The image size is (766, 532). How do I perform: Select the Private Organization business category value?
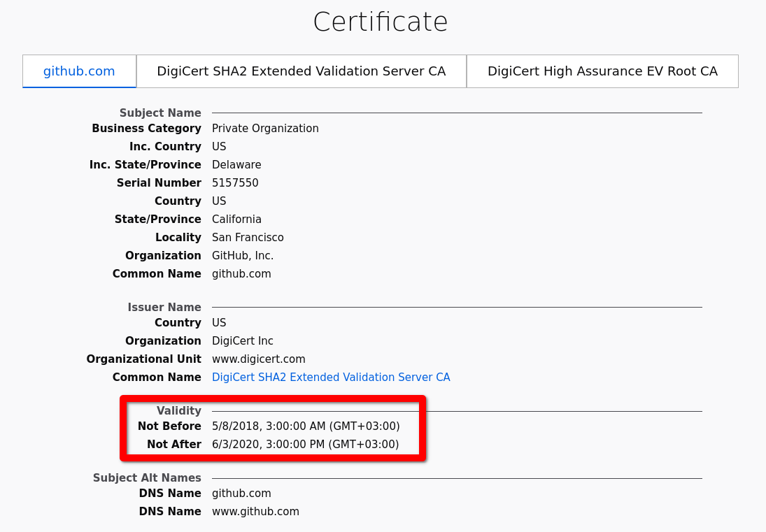click(265, 129)
